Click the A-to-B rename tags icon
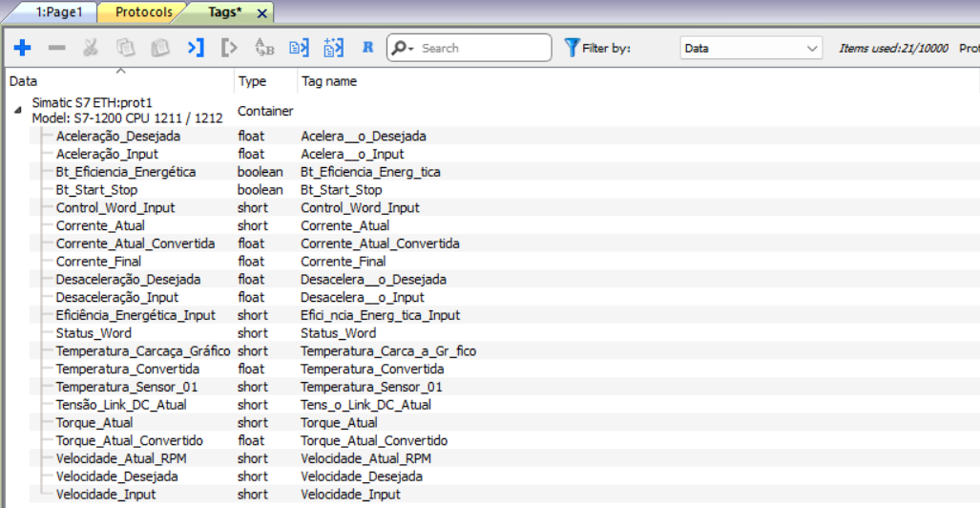 pos(264,48)
